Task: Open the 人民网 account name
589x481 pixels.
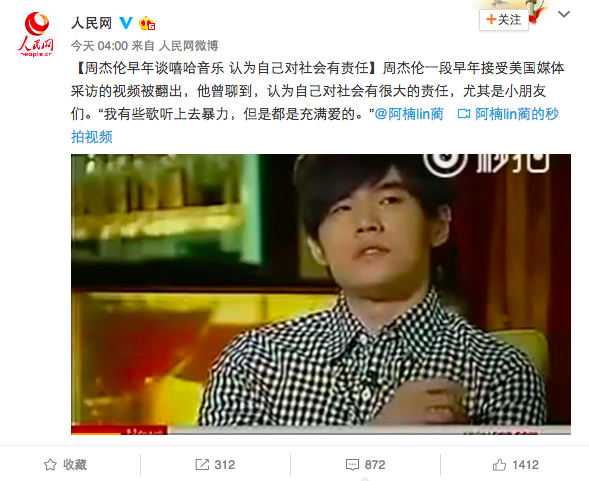Action: coord(92,23)
